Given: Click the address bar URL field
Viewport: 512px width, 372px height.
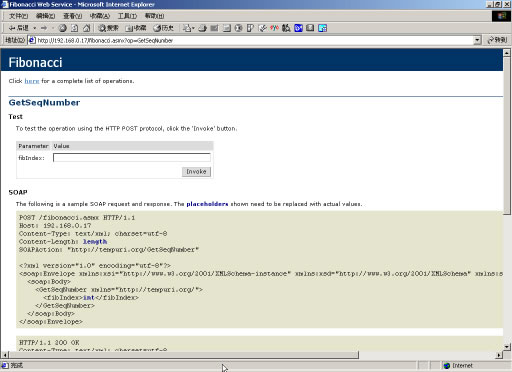Looking at the screenshot, I should tap(255, 40).
